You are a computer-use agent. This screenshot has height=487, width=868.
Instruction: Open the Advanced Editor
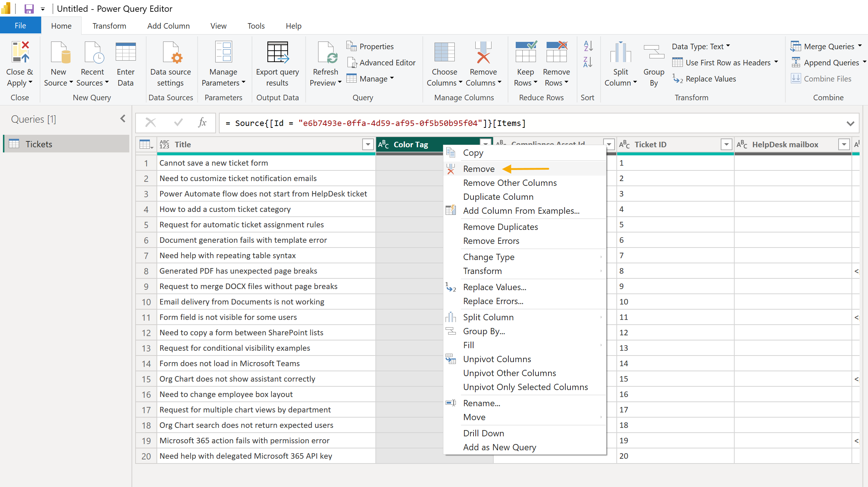point(381,62)
